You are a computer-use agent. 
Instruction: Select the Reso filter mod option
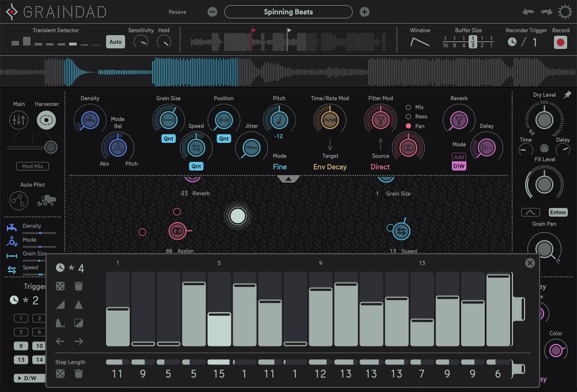[409, 116]
